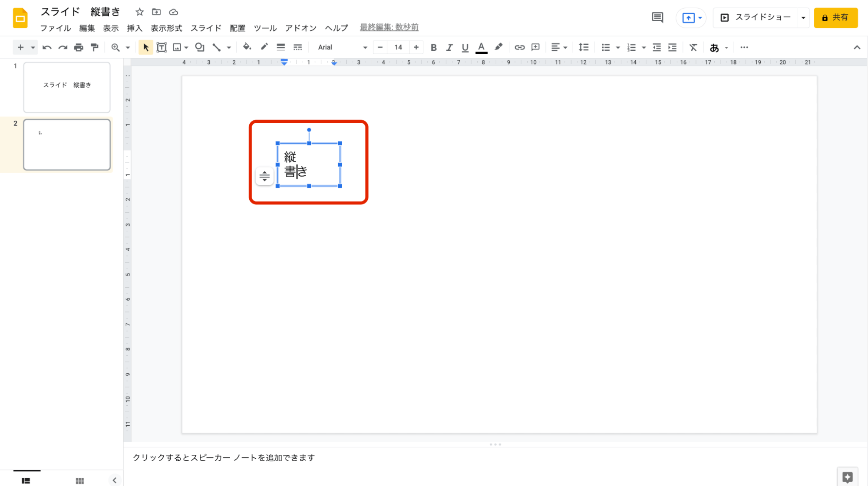Choose the select arrow cursor tool
The image size is (868, 486).
(145, 47)
